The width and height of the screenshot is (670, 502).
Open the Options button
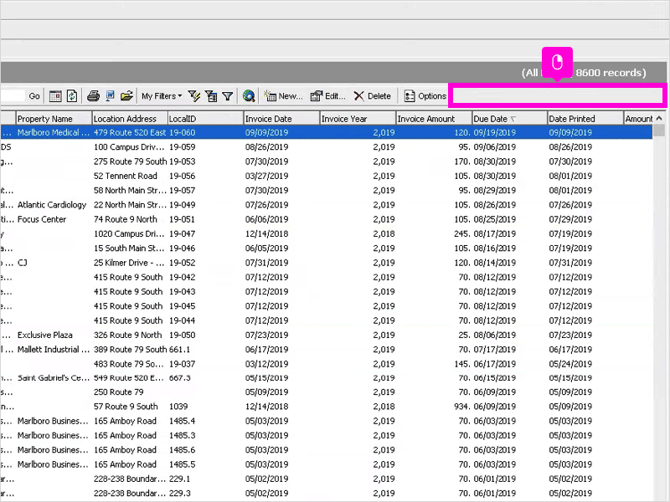tap(425, 96)
